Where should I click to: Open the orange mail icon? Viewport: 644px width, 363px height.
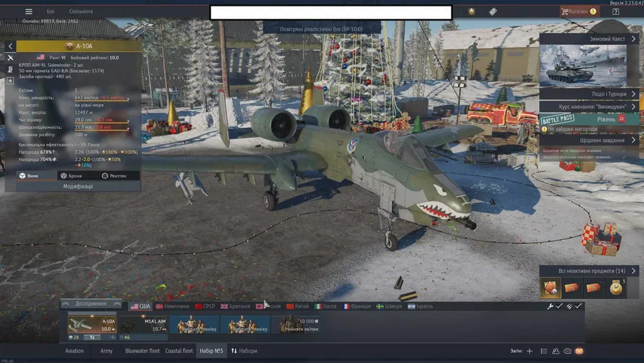(579, 351)
